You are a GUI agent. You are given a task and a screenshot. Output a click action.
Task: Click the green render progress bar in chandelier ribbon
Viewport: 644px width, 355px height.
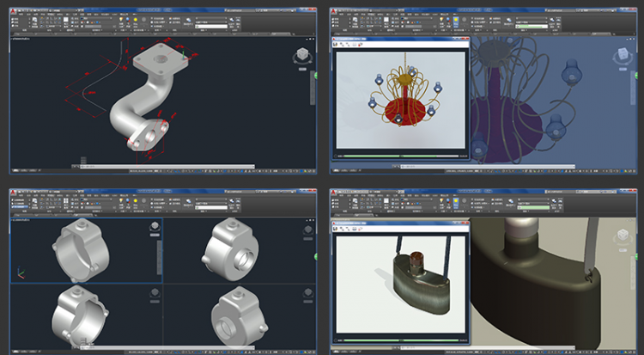[532, 27]
